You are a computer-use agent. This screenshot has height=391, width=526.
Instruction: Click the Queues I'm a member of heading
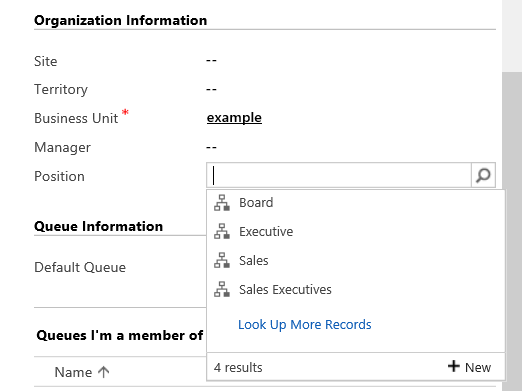click(x=120, y=335)
